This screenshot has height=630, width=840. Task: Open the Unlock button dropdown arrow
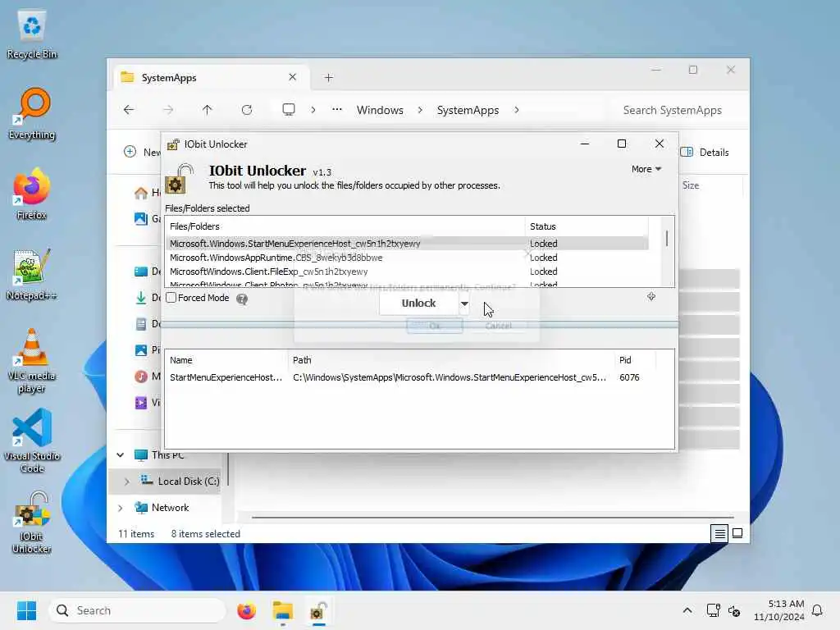click(464, 304)
